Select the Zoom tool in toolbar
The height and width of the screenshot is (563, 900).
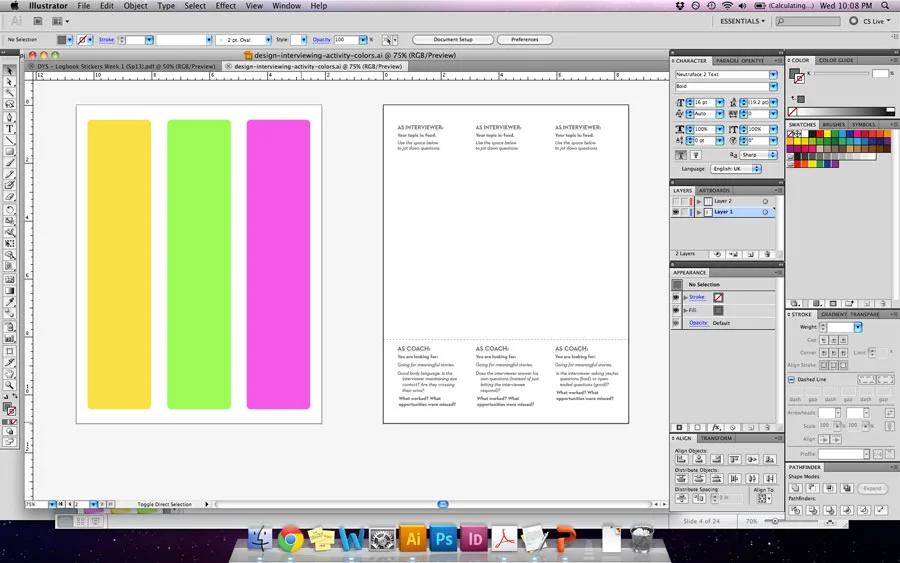(x=10, y=385)
